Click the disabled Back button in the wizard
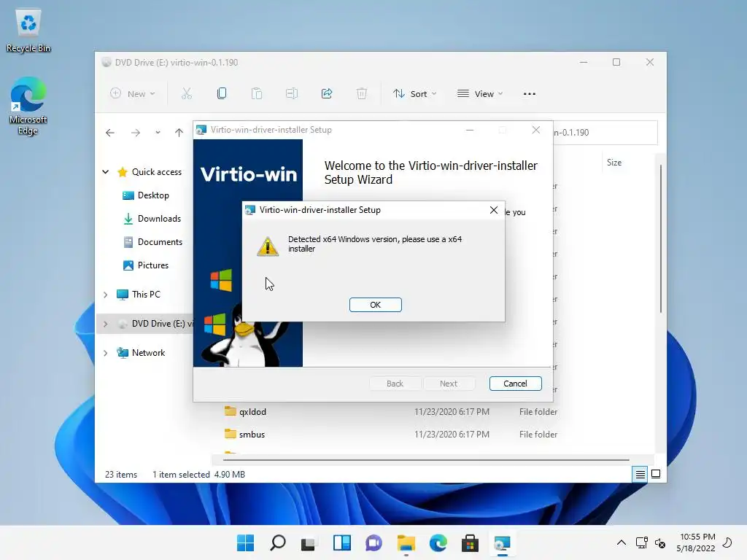The width and height of the screenshot is (747, 560). (395, 384)
